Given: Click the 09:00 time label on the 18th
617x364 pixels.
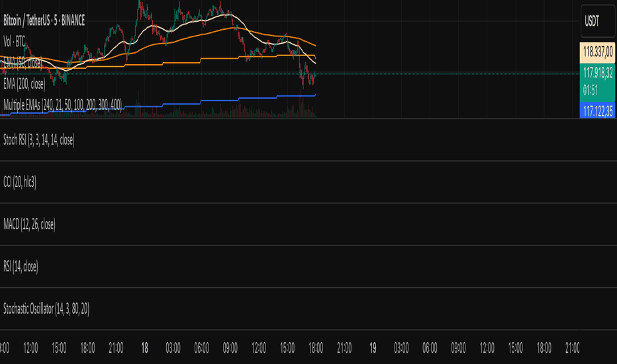Looking at the screenshot, I should click(230, 348).
